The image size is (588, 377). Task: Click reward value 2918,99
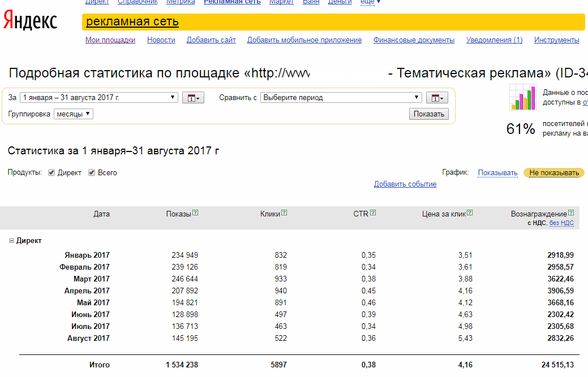[x=561, y=255]
